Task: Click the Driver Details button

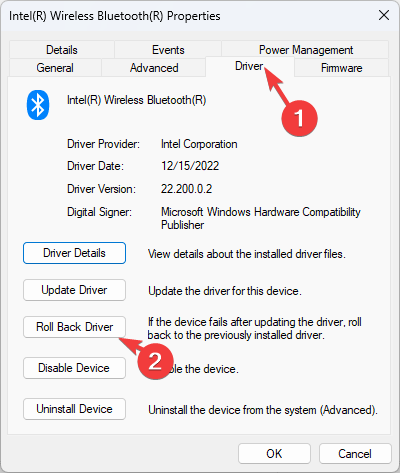Action: [x=74, y=253]
